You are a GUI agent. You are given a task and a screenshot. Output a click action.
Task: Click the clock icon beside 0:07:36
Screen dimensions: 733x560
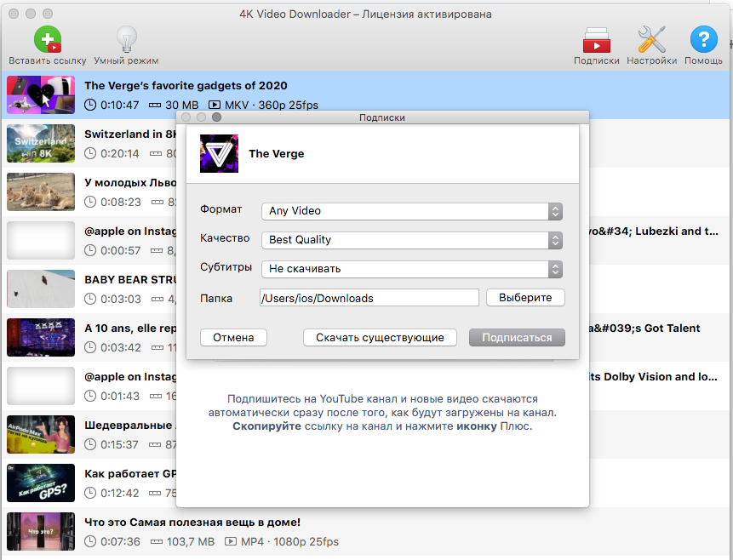tap(90, 542)
